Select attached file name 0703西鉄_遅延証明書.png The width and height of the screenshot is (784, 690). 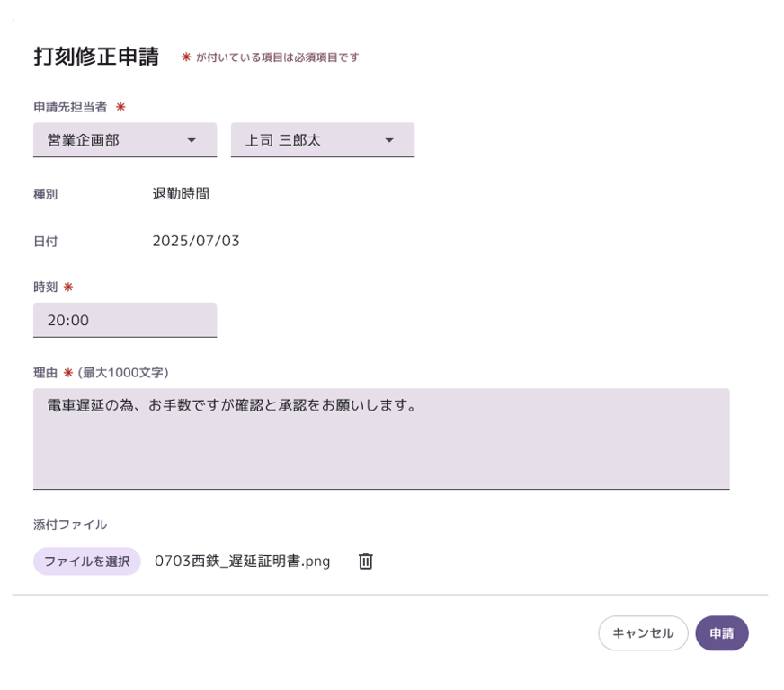pyautogui.click(x=242, y=562)
